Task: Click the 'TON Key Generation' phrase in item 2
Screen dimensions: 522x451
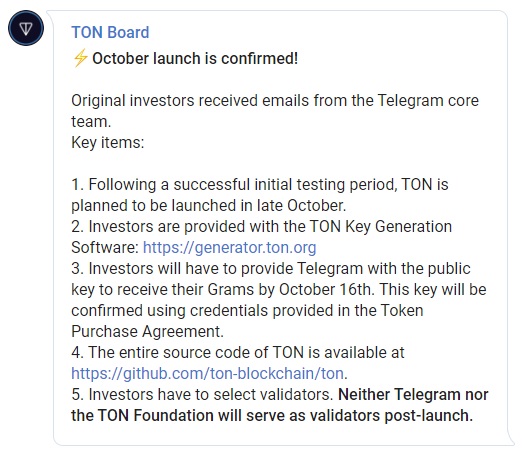Action: 381,227
